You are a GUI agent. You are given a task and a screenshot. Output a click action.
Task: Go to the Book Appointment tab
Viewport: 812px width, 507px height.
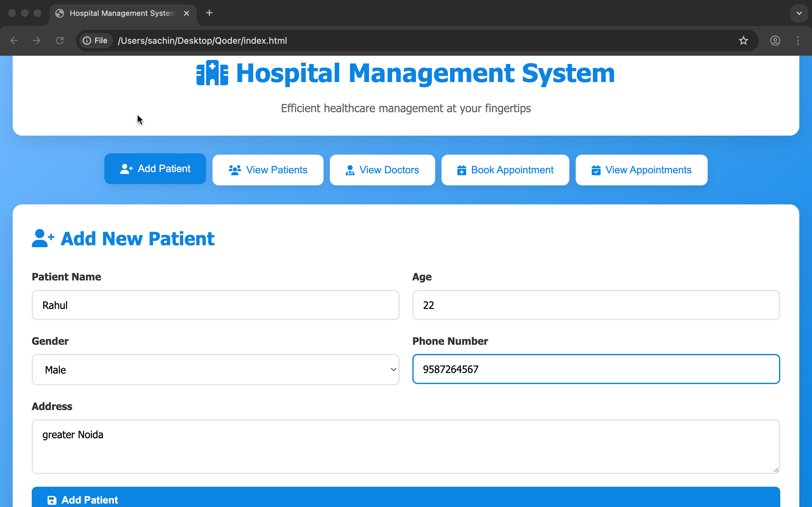click(x=505, y=170)
